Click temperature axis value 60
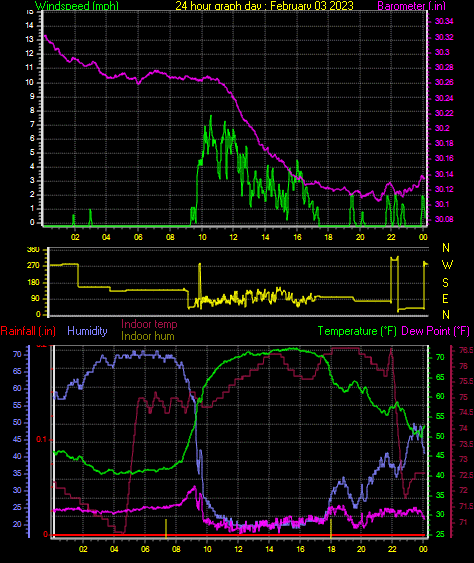Image resolution: width=474 pixels, height=563 pixels. click(440, 396)
